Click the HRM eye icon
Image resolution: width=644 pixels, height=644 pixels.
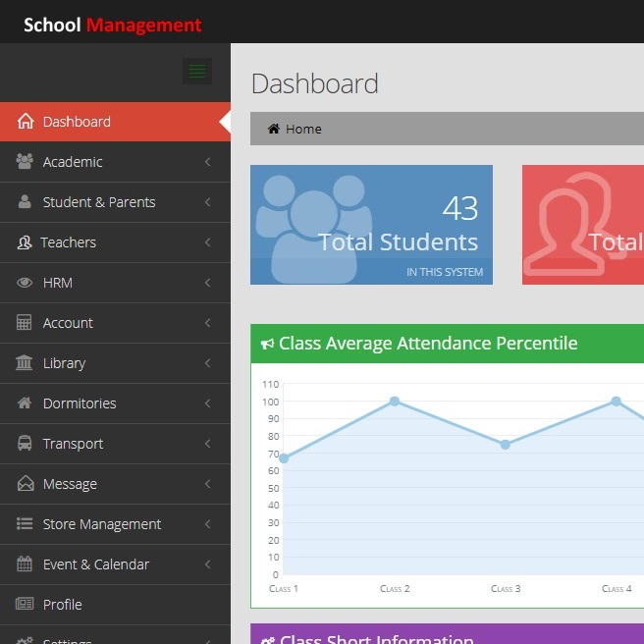(25, 283)
